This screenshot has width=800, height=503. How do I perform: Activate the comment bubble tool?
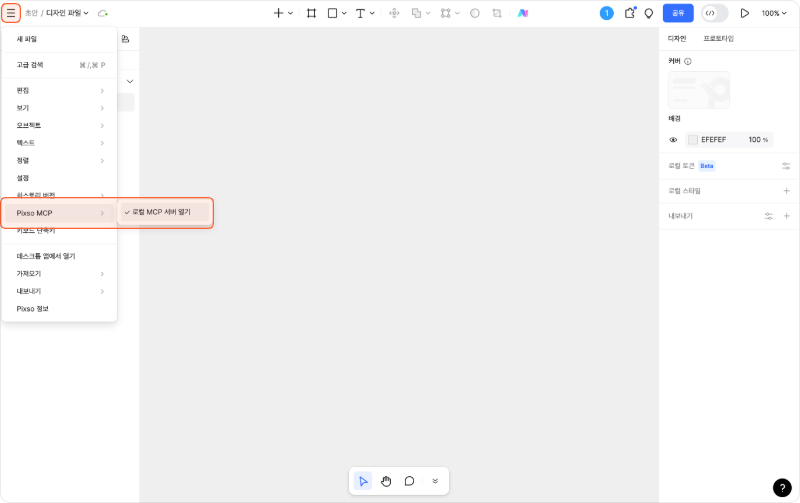coord(410,481)
